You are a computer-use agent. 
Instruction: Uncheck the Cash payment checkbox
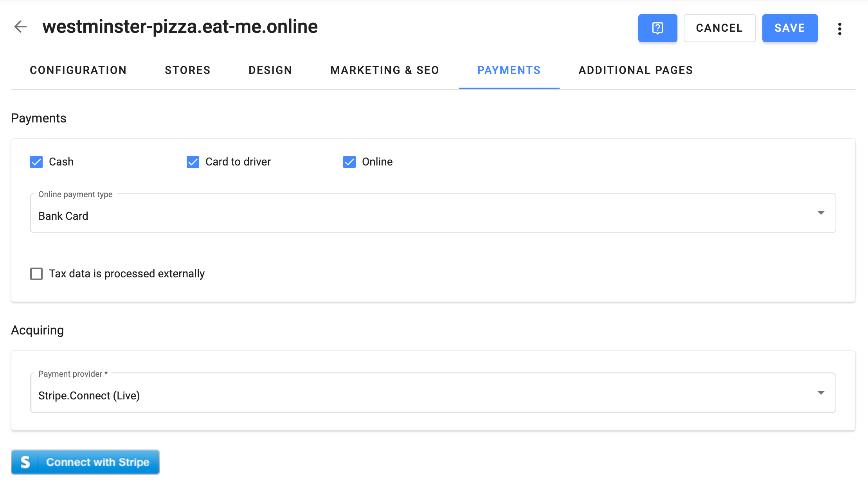click(36, 162)
